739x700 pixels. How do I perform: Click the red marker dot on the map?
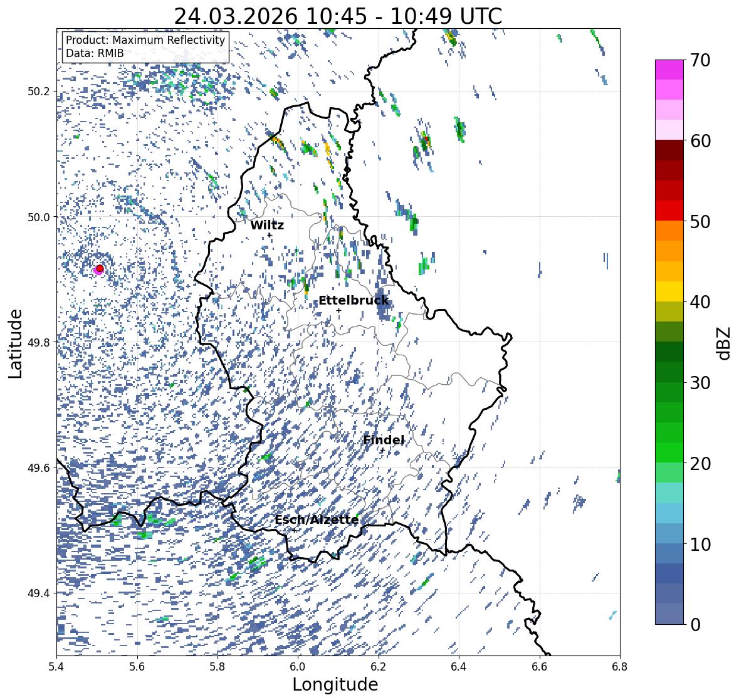pos(100,268)
